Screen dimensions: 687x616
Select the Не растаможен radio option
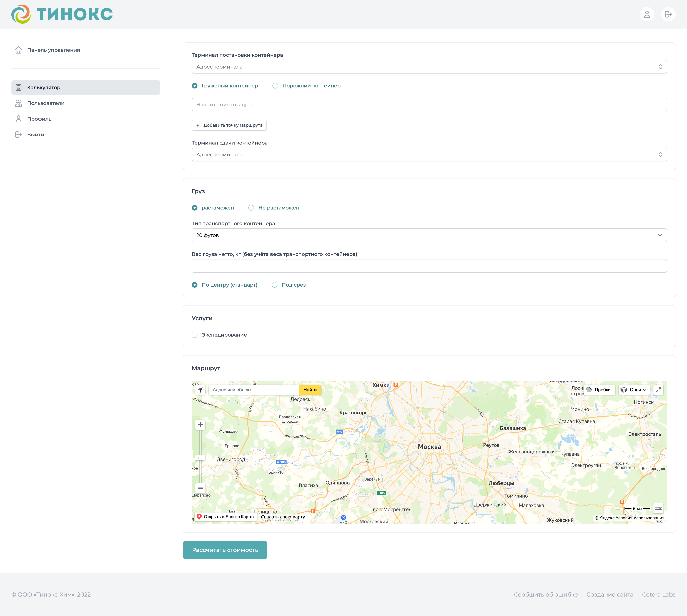[x=251, y=208]
